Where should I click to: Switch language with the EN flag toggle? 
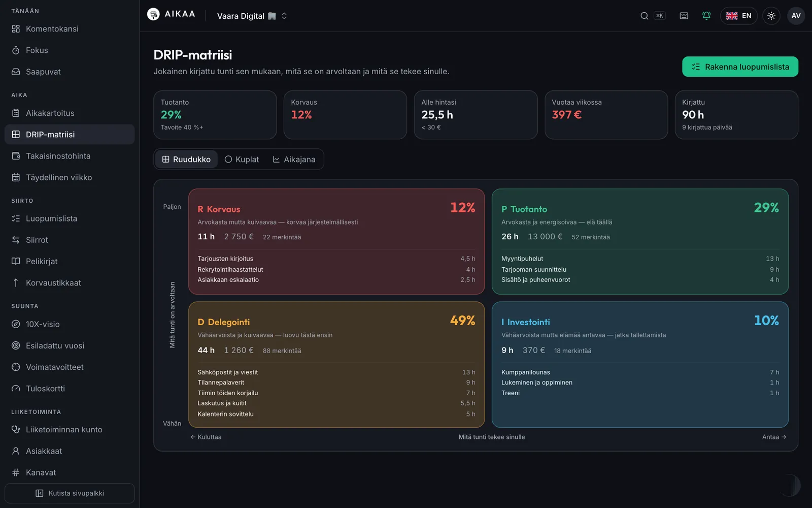(x=738, y=16)
